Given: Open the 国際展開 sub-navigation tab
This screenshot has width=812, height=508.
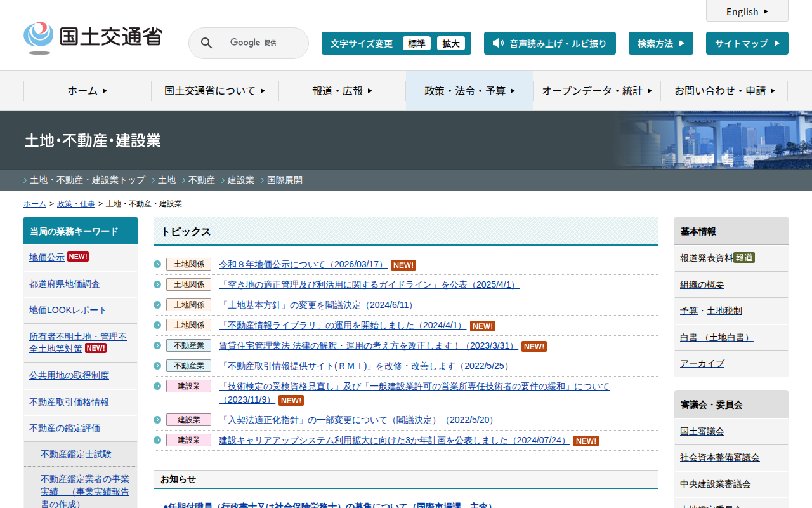Looking at the screenshot, I should tap(285, 180).
